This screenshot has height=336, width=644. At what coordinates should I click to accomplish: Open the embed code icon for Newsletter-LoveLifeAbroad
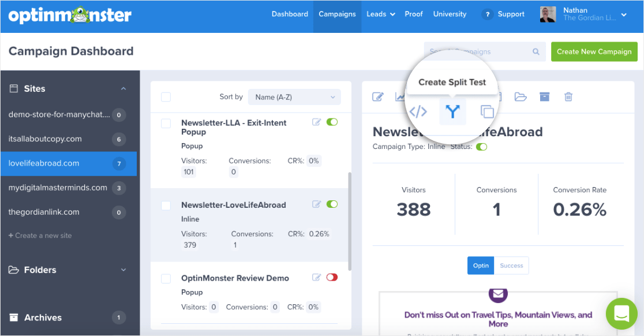point(418,111)
